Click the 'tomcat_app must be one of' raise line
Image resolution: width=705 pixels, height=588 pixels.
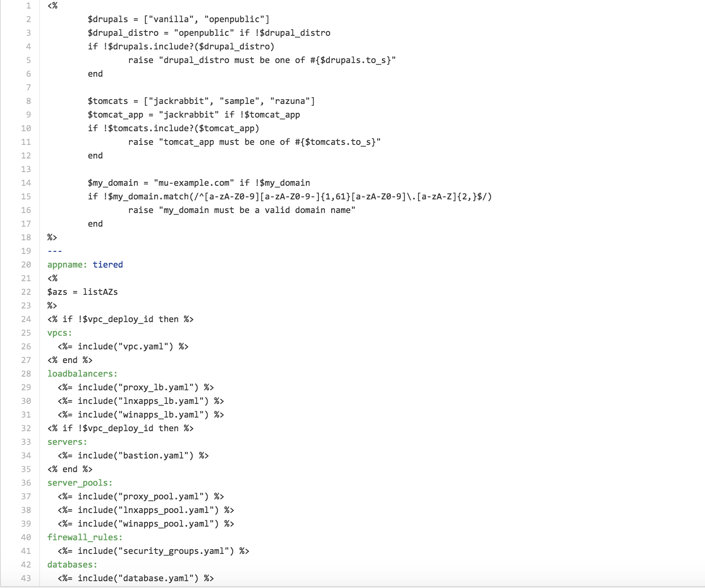coord(254,142)
